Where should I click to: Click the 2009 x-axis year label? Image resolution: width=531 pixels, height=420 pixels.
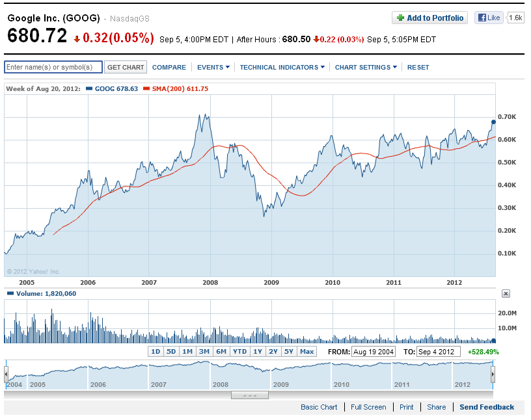click(271, 282)
